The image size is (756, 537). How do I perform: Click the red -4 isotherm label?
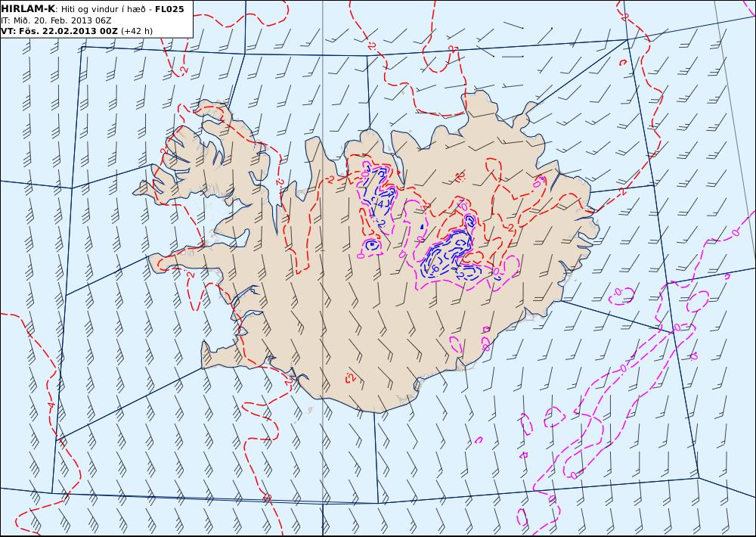click(51, 405)
